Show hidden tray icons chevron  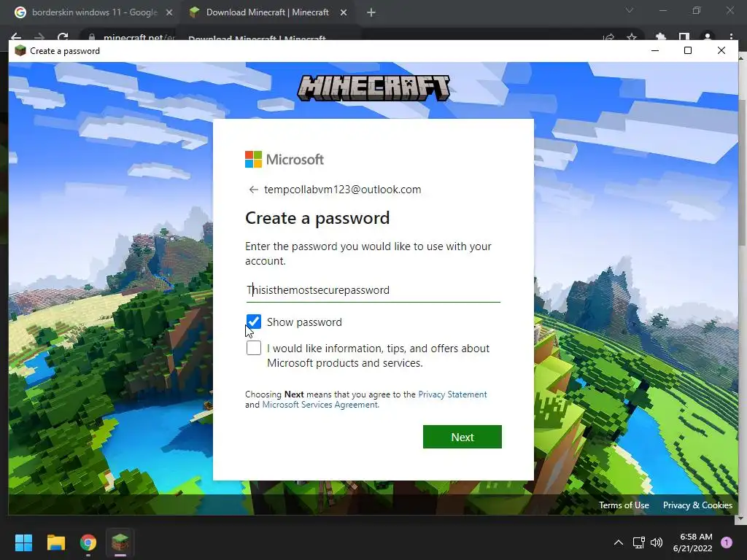tap(618, 542)
